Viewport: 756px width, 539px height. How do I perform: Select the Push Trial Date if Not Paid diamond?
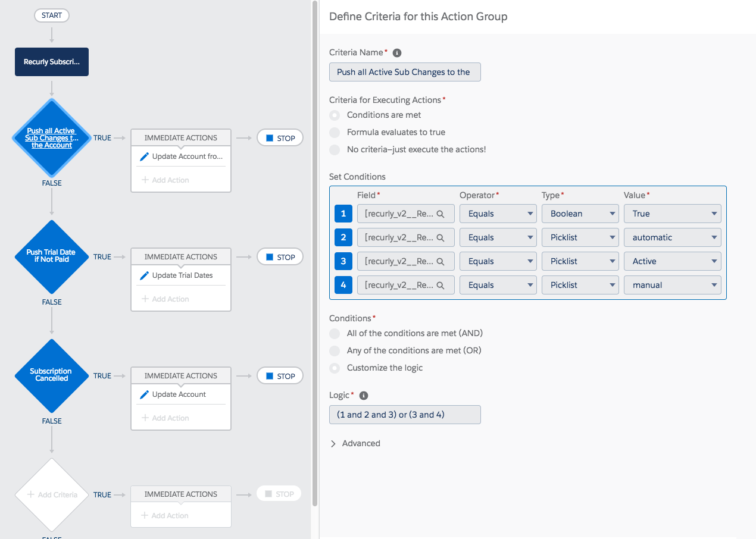[x=52, y=257]
